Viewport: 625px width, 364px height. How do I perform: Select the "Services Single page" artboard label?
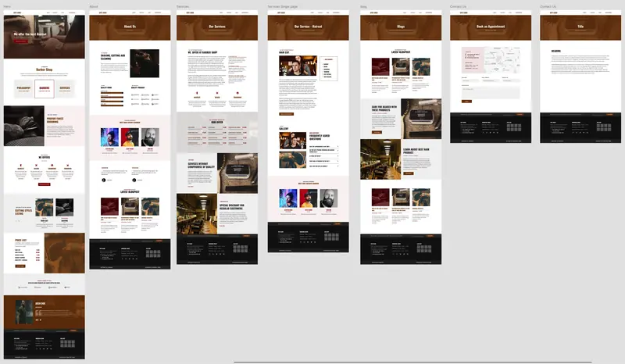[x=283, y=7]
